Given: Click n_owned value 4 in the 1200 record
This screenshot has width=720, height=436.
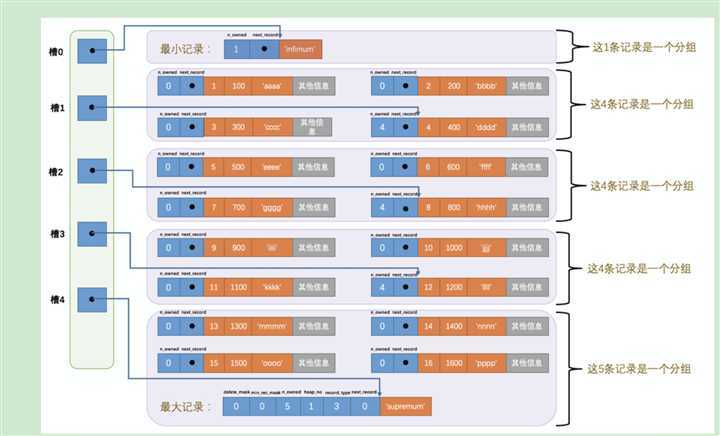Looking at the screenshot, I should [382, 287].
